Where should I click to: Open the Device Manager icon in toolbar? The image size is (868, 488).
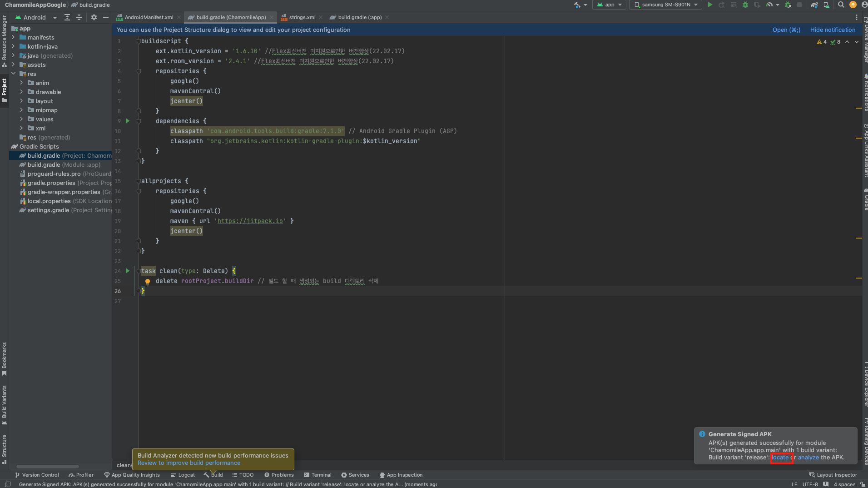[x=826, y=5]
